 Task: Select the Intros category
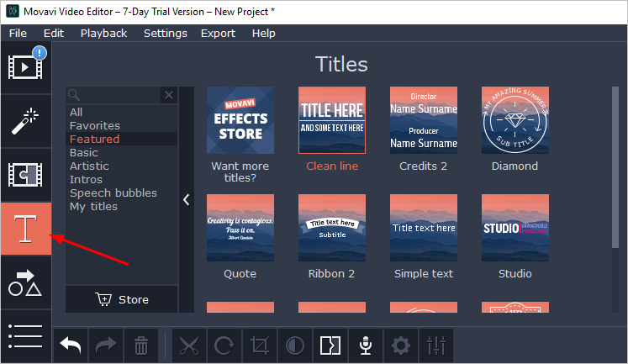coord(121,179)
